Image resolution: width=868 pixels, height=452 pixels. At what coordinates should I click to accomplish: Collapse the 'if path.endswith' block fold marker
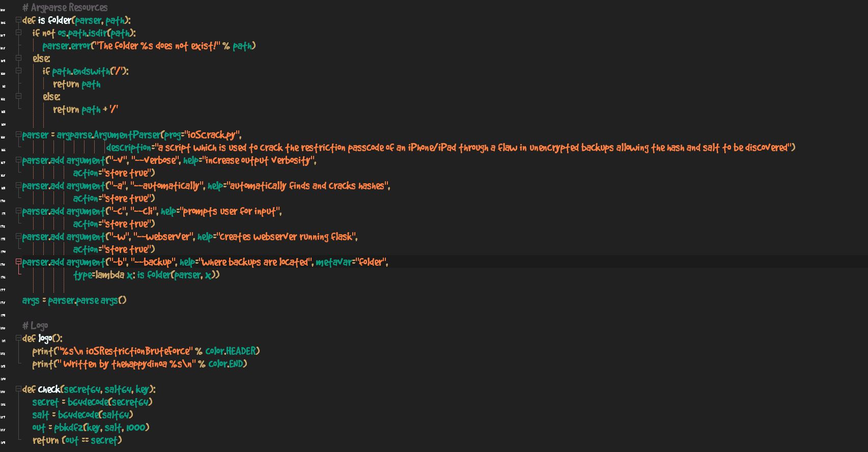tap(18, 71)
